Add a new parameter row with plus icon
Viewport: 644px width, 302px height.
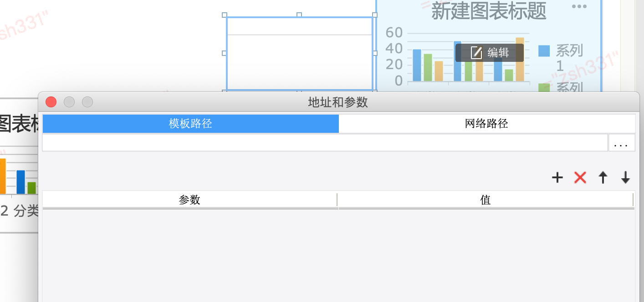tap(557, 177)
